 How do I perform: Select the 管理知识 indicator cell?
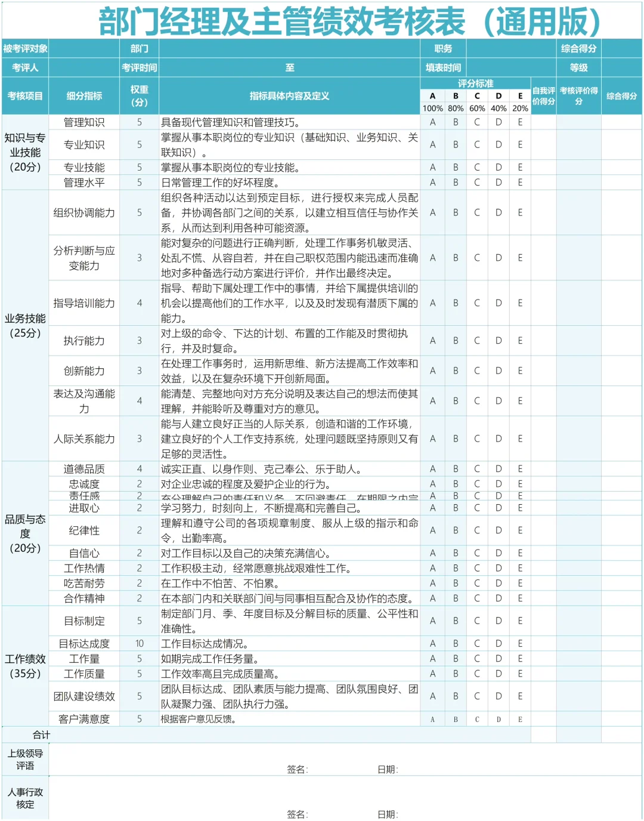84,122
